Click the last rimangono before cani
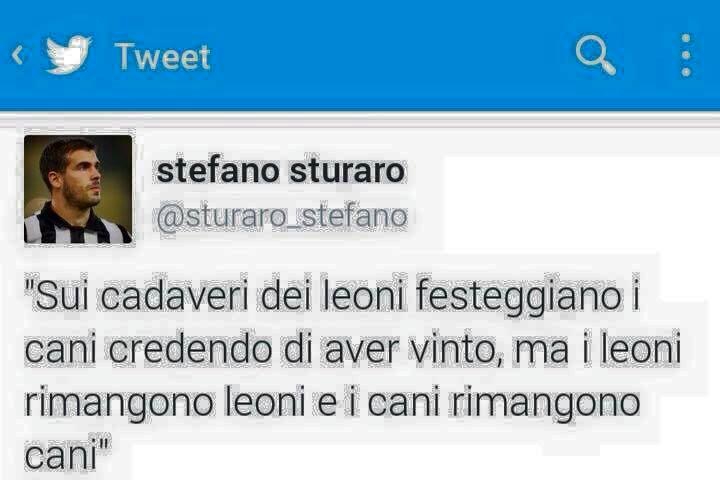This screenshot has width=720, height=480. (x=545, y=403)
